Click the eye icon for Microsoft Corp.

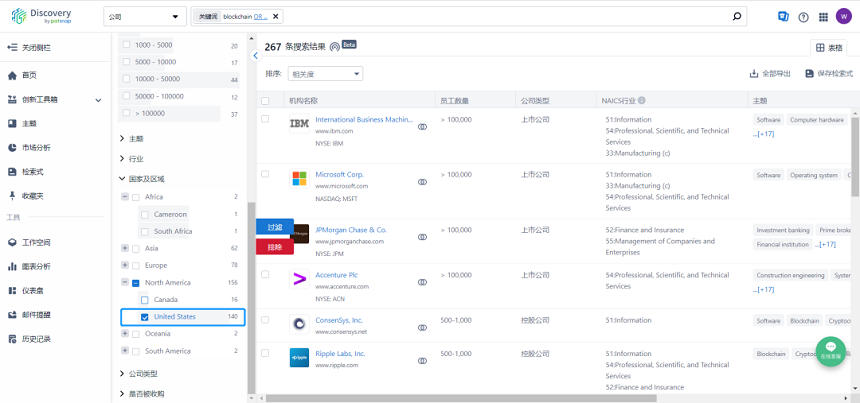(x=422, y=182)
